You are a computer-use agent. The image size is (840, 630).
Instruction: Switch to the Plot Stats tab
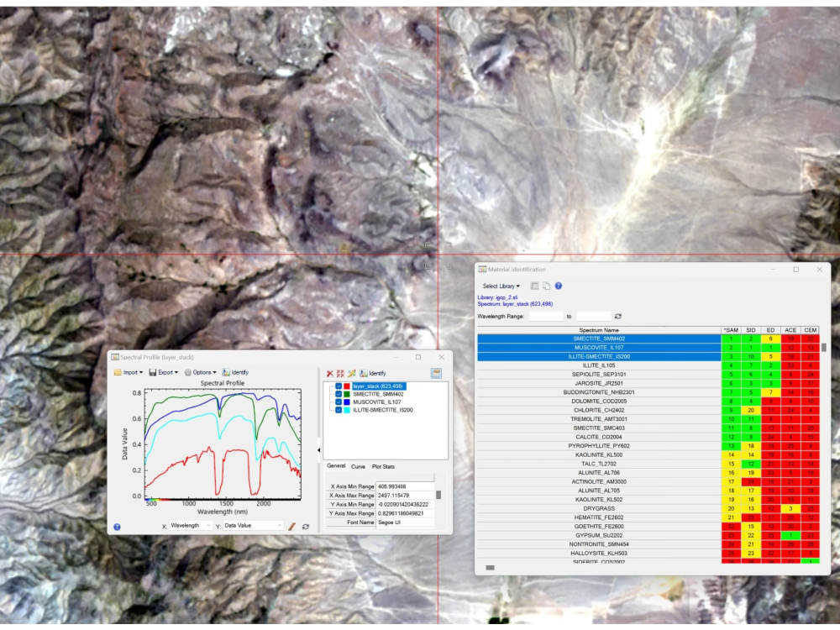click(384, 467)
